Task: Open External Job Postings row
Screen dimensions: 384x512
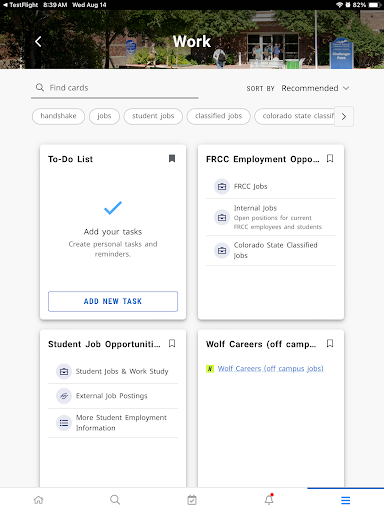Action: pyautogui.click(x=113, y=396)
